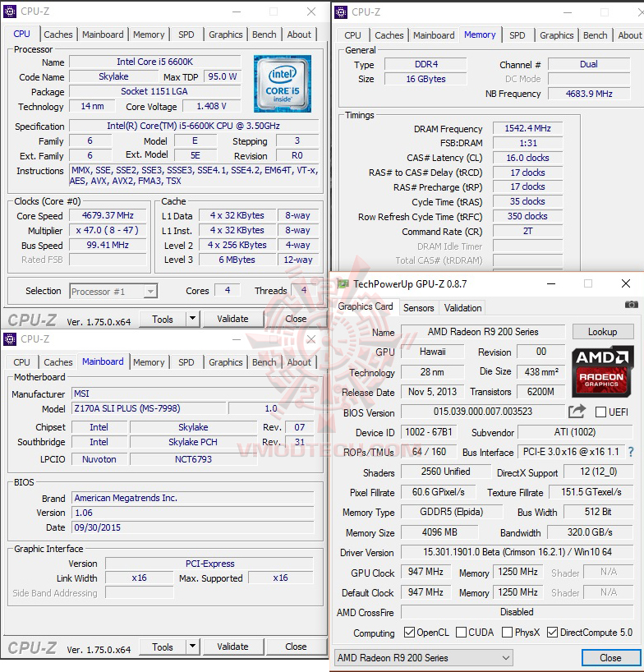Open Tools dropdown arrow in Mainboard window
644x672 pixels.
click(192, 646)
